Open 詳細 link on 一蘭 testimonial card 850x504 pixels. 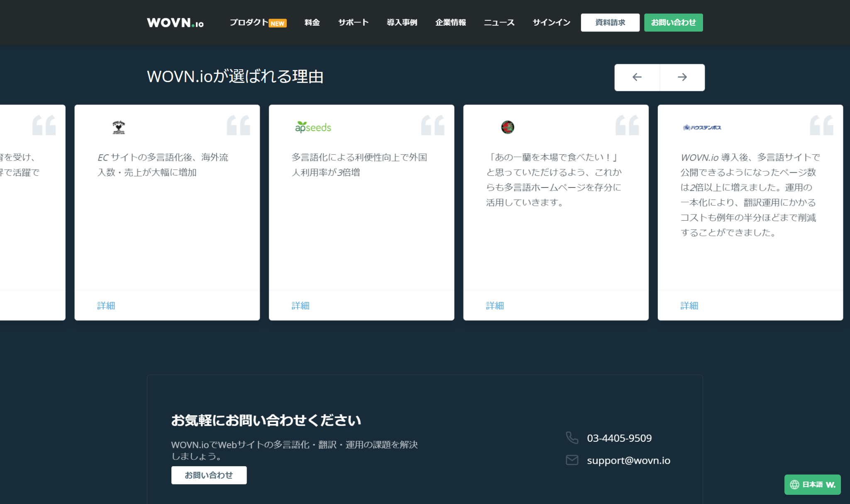point(495,306)
